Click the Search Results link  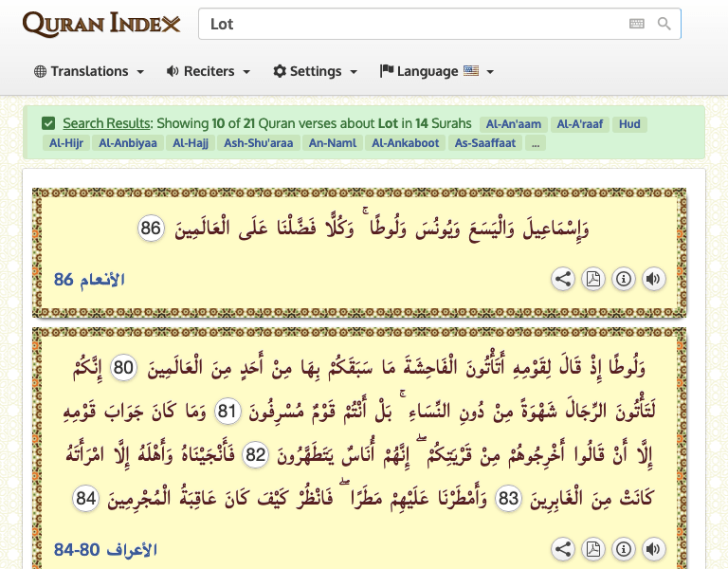coord(106,123)
